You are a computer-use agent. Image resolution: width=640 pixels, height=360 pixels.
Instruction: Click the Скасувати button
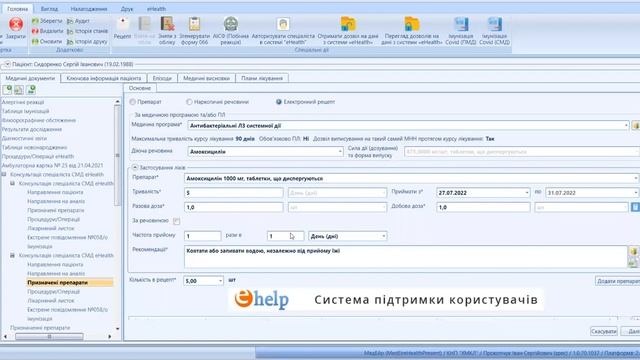pos(604,331)
